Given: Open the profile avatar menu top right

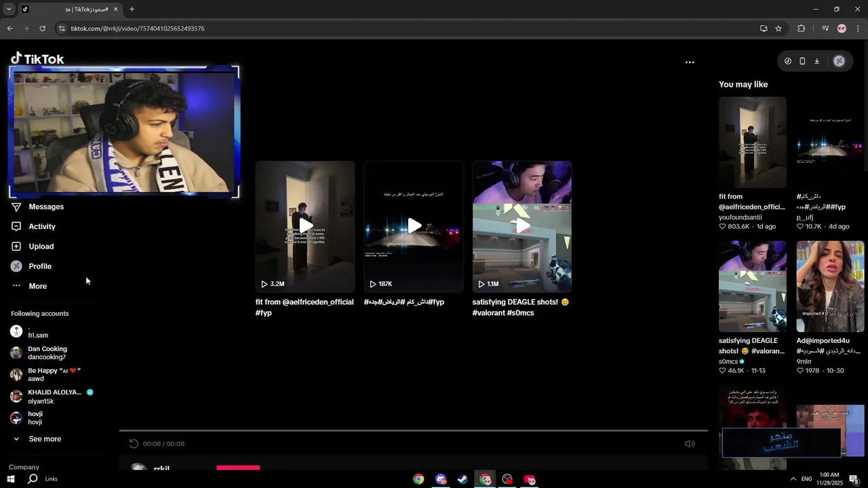Looking at the screenshot, I should click(x=839, y=61).
